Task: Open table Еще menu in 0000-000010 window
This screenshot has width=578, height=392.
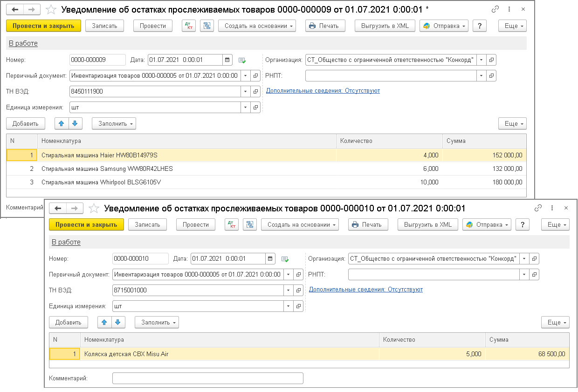Action: click(x=555, y=322)
